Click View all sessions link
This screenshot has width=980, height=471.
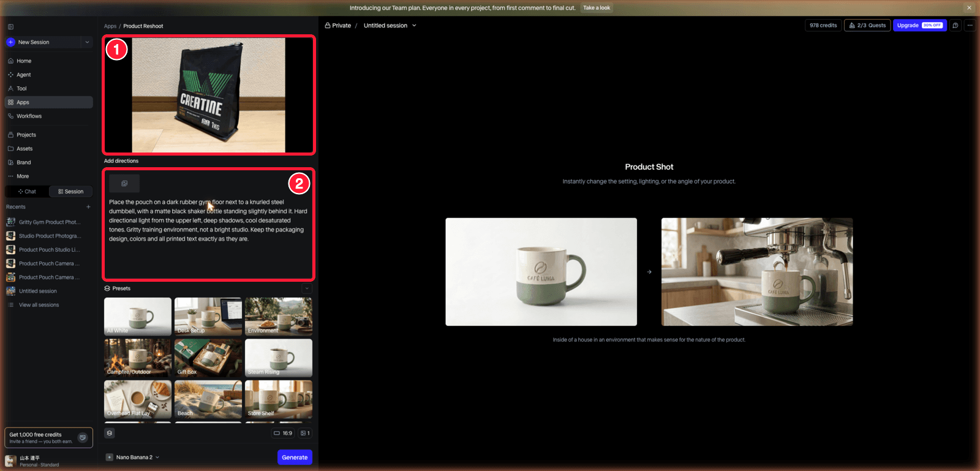(x=39, y=305)
